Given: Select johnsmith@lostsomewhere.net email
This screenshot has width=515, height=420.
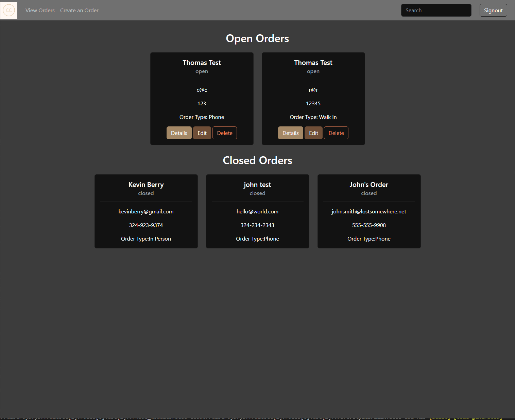Looking at the screenshot, I should coord(369,211).
